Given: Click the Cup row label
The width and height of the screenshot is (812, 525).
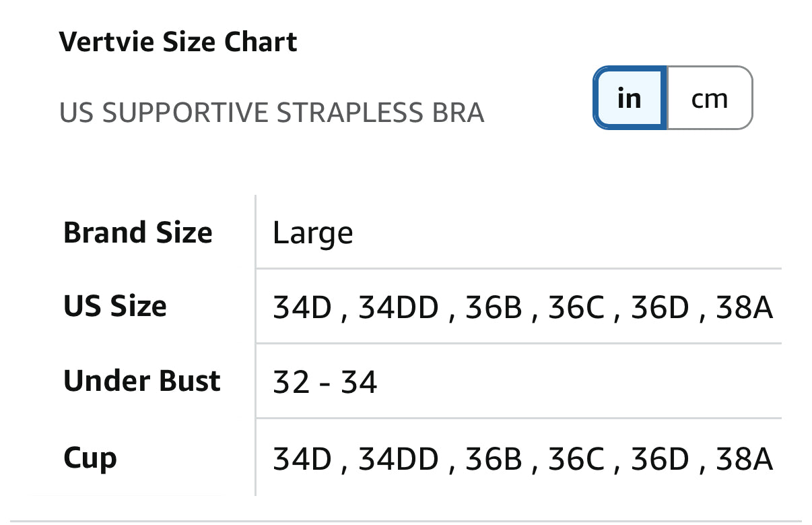Looking at the screenshot, I should pyautogui.click(x=90, y=458).
